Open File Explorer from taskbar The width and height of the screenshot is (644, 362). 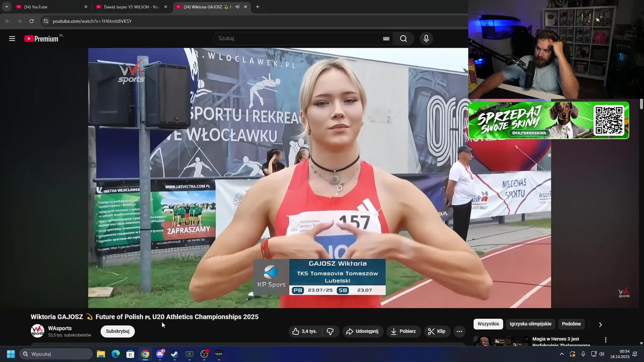(101, 354)
